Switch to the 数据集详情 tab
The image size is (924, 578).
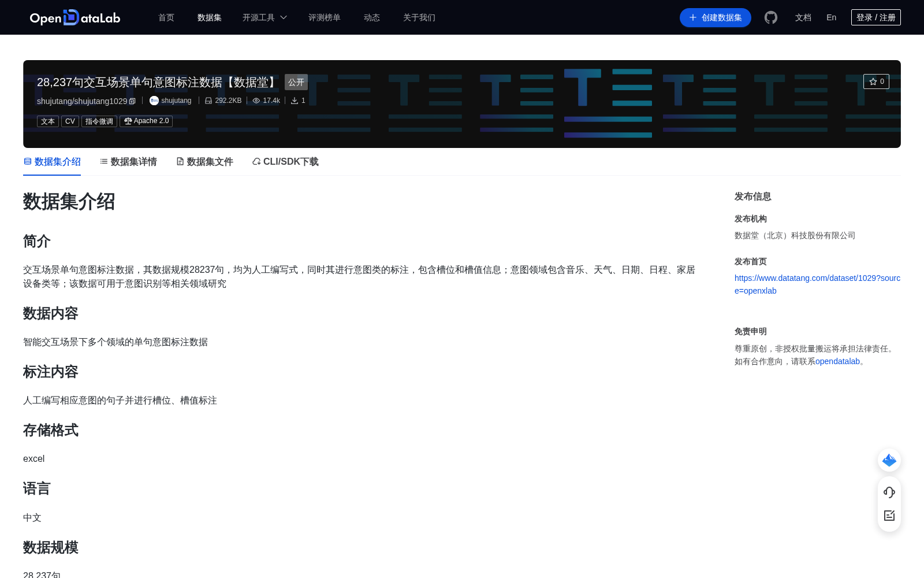point(128,162)
